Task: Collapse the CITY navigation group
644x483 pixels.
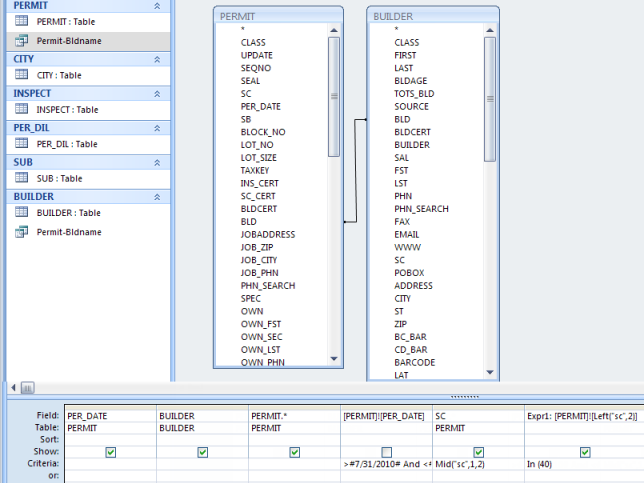Action: click(156, 59)
